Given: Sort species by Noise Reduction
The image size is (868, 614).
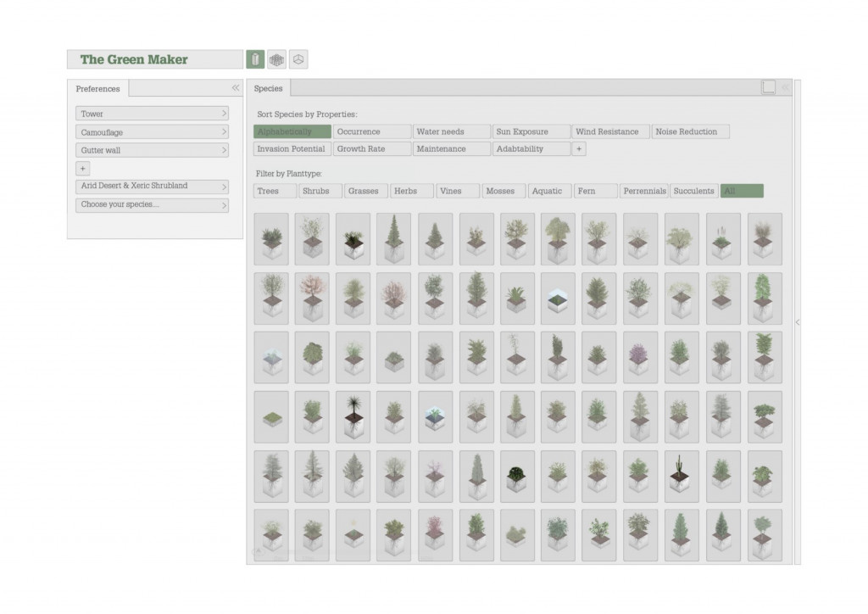Looking at the screenshot, I should point(691,131).
